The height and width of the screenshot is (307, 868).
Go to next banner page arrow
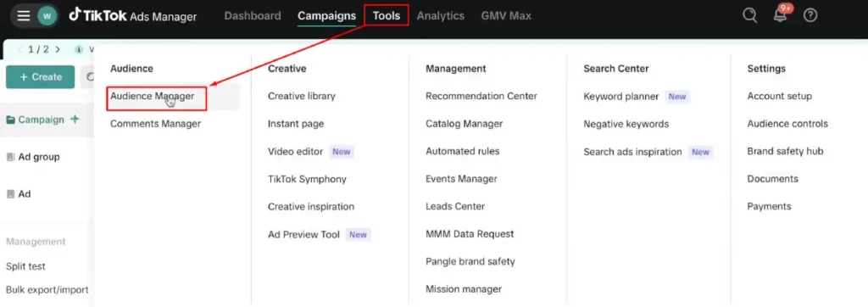[58, 49]
